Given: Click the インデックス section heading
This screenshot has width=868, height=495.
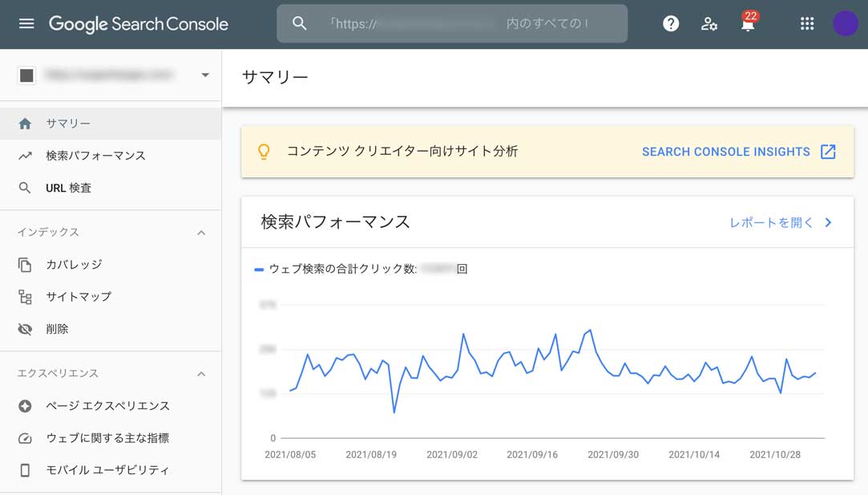Looking at the screenshot, I should tap(48, 232).
